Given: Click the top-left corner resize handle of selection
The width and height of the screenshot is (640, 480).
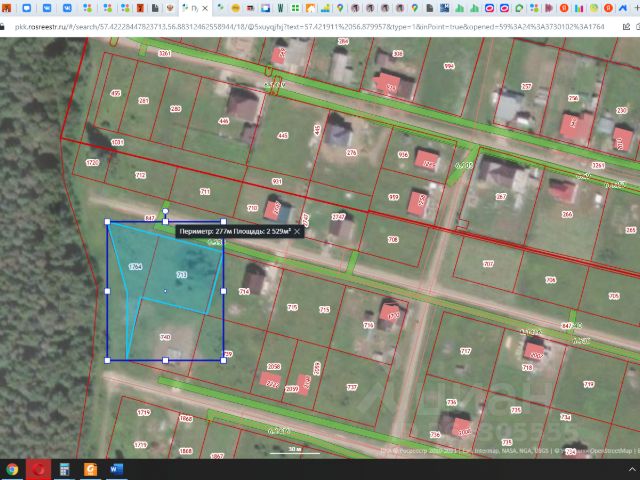Looking at the screenshot, I should point(108,222).
